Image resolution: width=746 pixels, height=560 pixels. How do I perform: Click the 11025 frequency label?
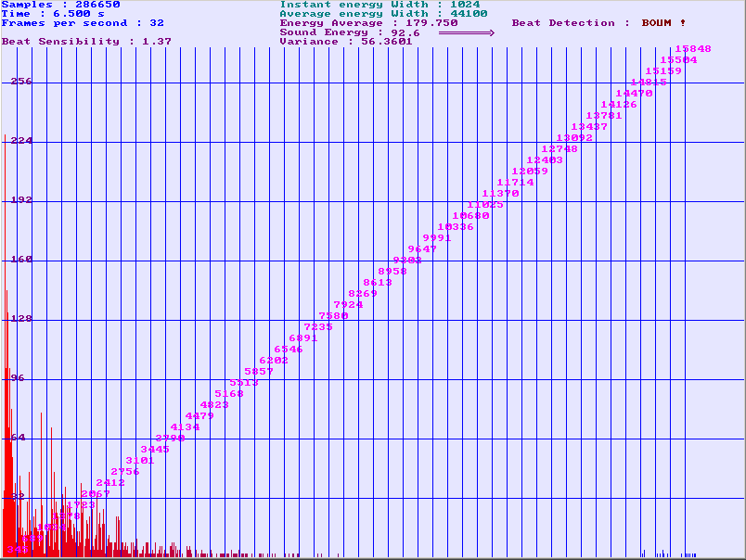coord(485,205)
